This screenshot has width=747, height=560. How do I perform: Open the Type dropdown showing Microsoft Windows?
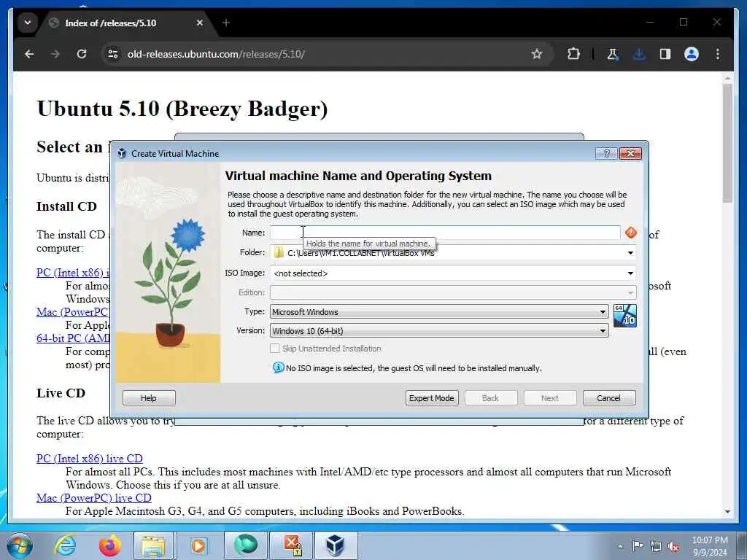(439, 312)
